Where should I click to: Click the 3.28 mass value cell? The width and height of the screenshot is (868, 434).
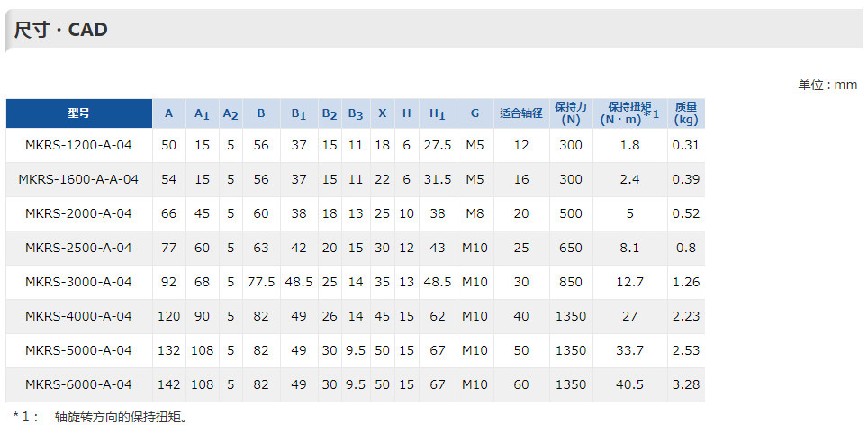point(686,384)
